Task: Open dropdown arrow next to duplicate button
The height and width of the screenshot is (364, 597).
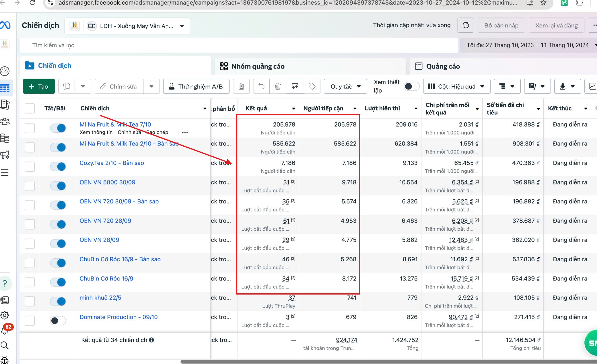Action: coord(83,86)
